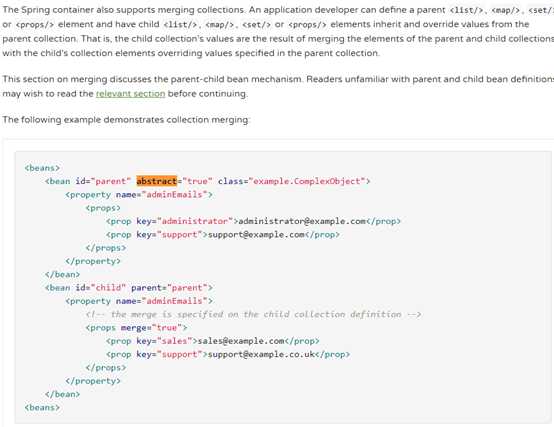Click the first <props> tag under parent bean
The width and height of the screenshot is (554, 427).
103,208
